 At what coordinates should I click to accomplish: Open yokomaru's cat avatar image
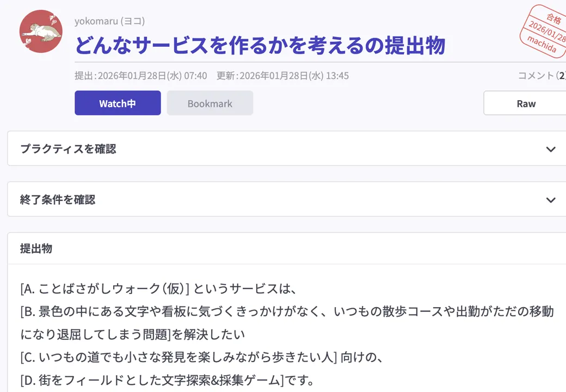[41, 32]
